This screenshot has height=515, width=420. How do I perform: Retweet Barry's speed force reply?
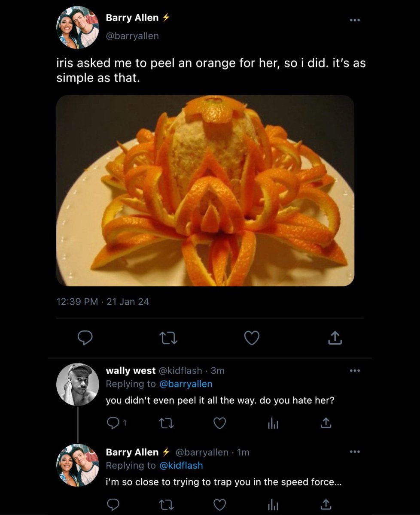[x=166, y=505]
